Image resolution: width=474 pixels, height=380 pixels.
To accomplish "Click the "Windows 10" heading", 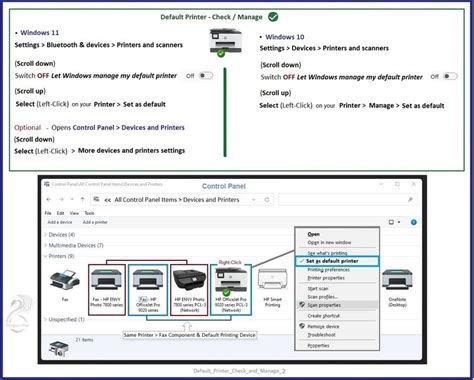I will (284, 37).
